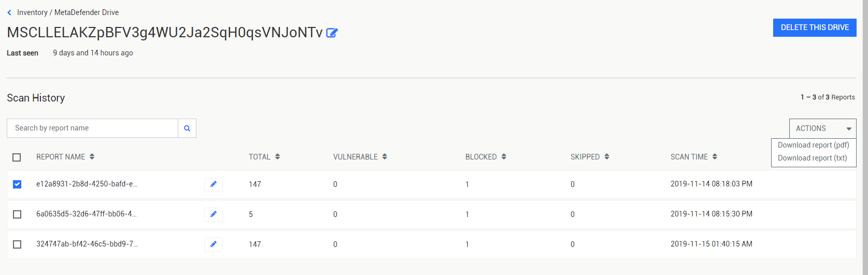The height and width of the screenshot is (275, 868).
Task: Edit report name e12a8931 with pencil icon
Action: tap(214, 184)
